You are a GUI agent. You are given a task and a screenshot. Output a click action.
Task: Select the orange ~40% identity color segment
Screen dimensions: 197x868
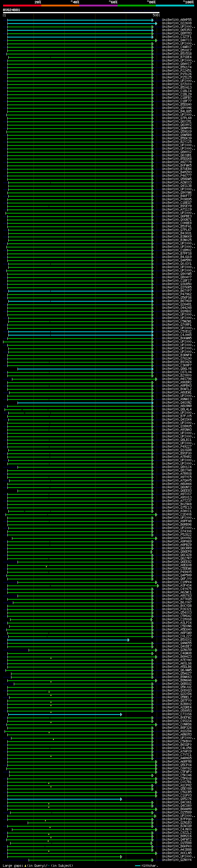point(60,6)
